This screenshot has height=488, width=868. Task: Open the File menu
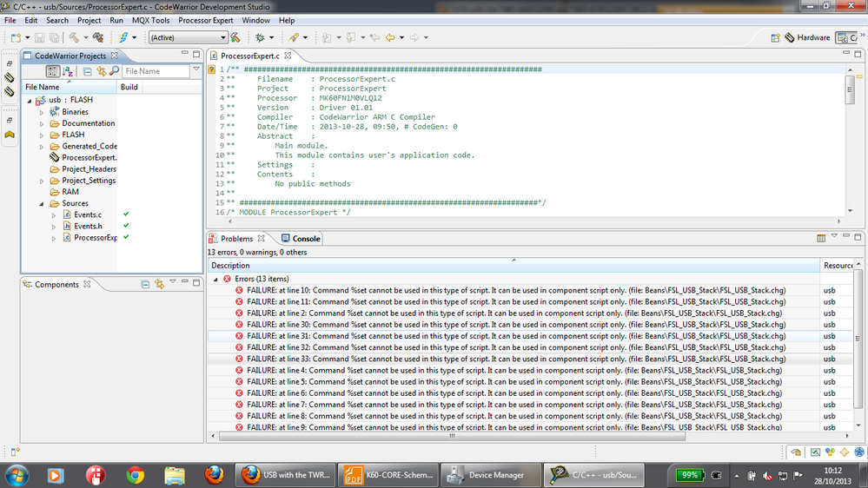point(10,21)
